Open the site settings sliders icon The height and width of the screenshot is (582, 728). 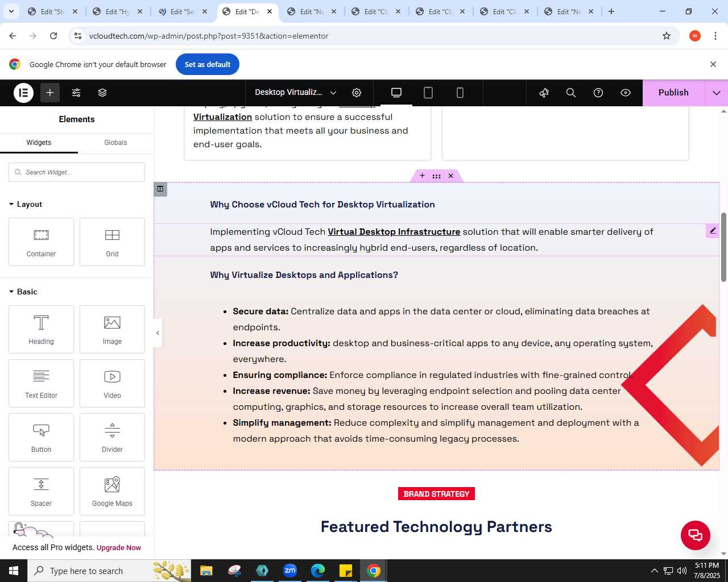coord(76,93)
